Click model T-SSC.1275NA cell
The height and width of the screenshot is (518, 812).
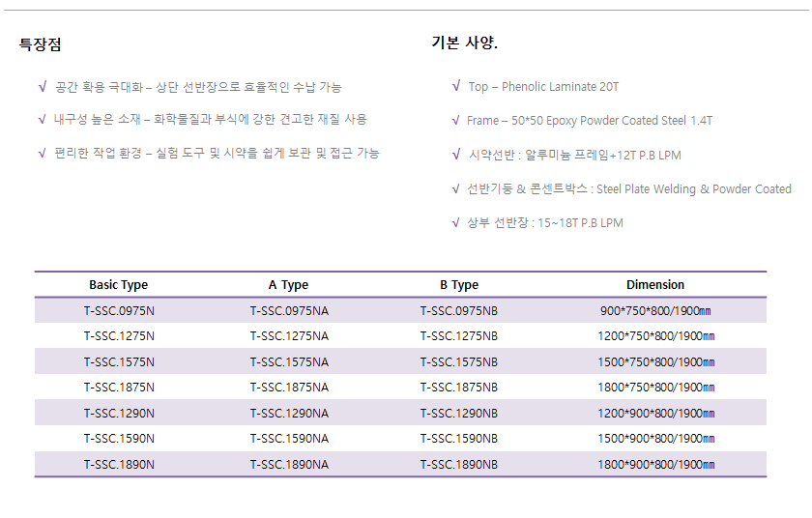[x=289, y=336]
